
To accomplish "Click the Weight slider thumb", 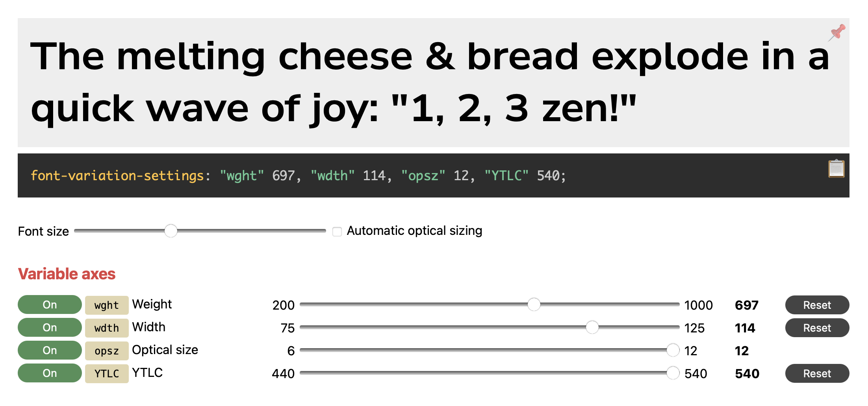I will point(534,304).
